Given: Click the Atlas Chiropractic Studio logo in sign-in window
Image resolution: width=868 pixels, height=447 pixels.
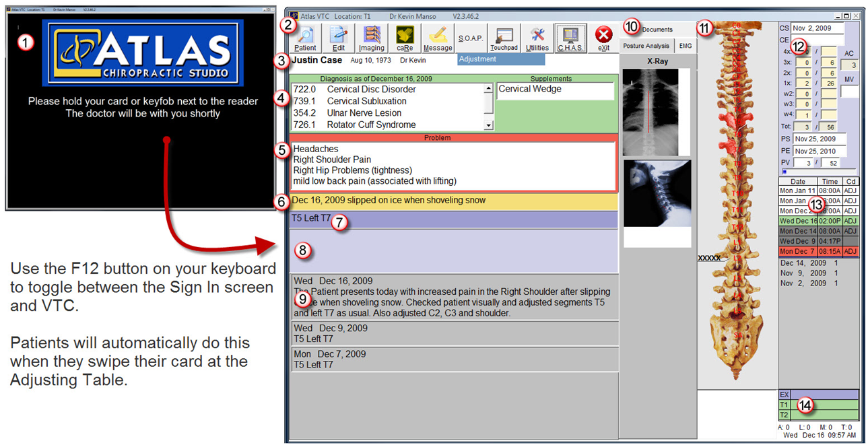Looking at the screenshot, I should [143, 53].
